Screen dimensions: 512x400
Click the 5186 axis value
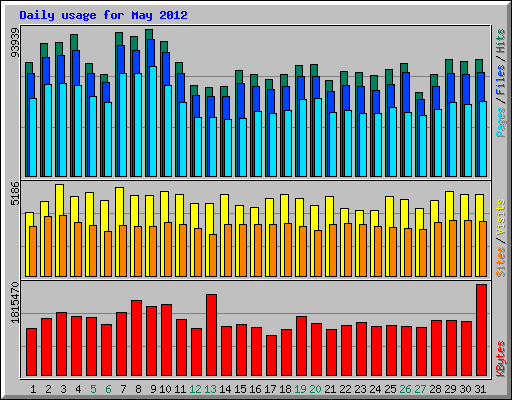(15, 193)
